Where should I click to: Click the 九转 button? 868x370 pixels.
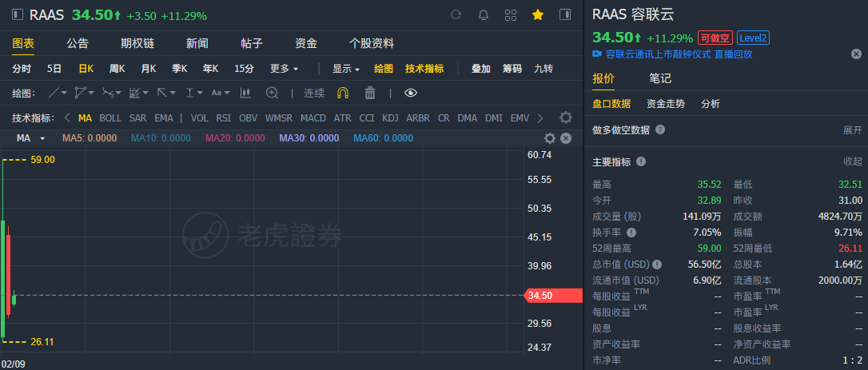pyautogui.click(x=543, y=69)
